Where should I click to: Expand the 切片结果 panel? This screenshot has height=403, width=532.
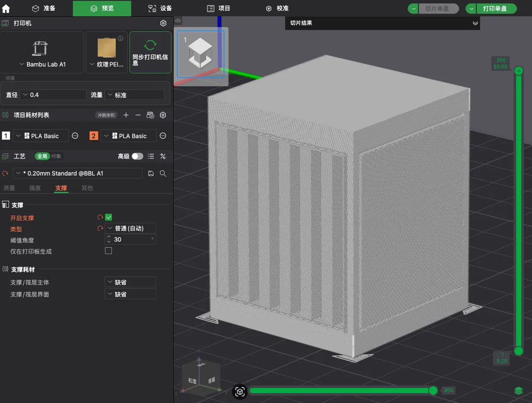tap(475, 23)
